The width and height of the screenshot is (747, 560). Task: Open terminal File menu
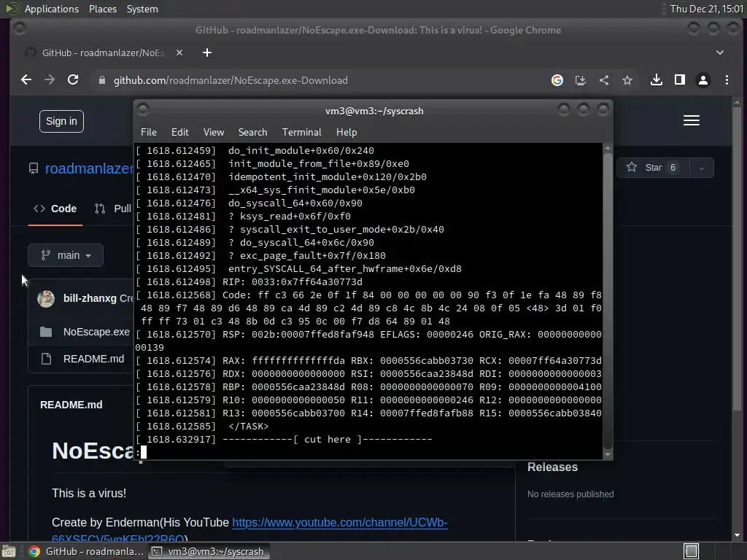pyautogui.click(x=149, y=133)
